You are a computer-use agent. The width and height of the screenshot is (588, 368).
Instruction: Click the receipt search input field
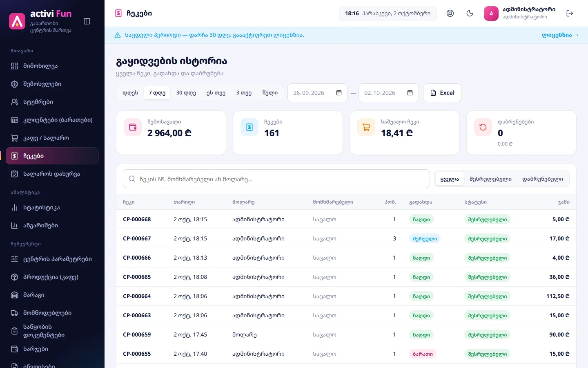pyautogui.click(x=276, y=179)
